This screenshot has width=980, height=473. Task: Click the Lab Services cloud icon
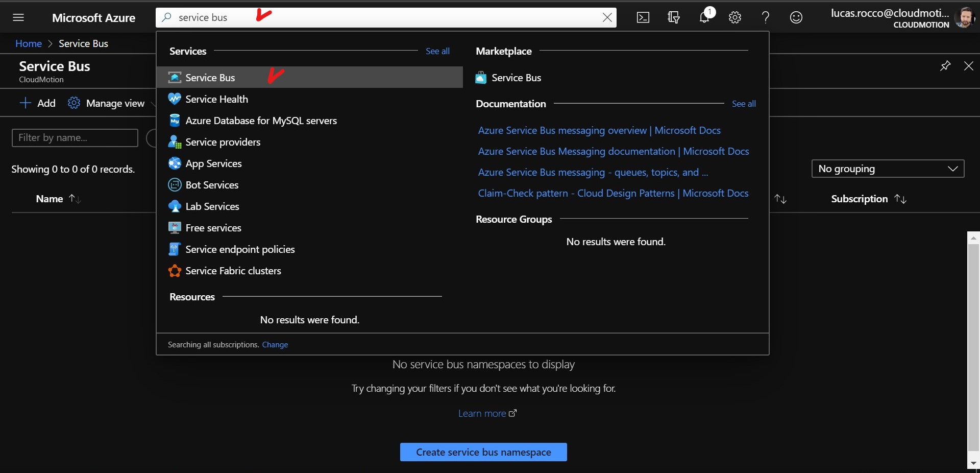pos(175,206)
